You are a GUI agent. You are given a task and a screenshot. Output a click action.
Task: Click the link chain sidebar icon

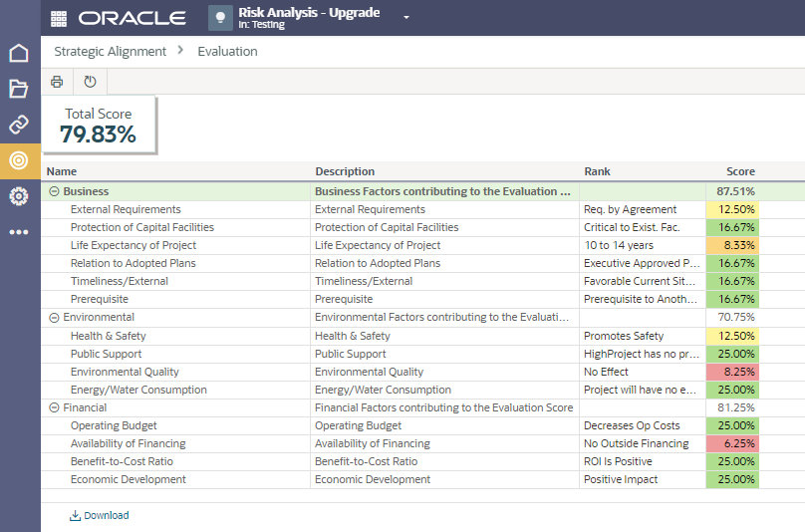coord(19,125)
